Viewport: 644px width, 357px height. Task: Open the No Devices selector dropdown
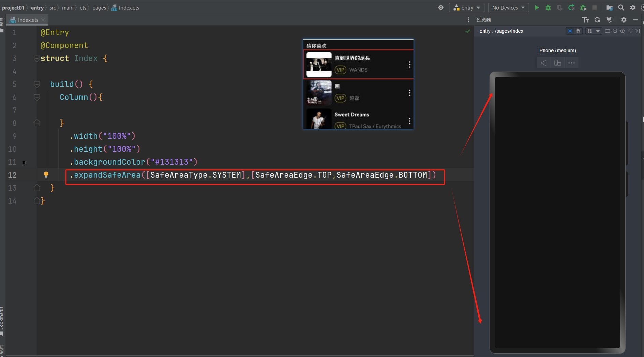click(x=508, y=8)
